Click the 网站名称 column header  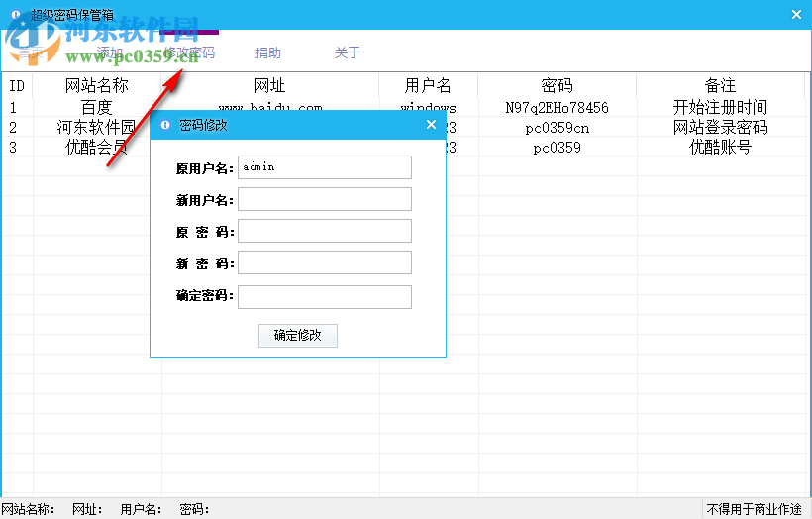coord(97,85)
